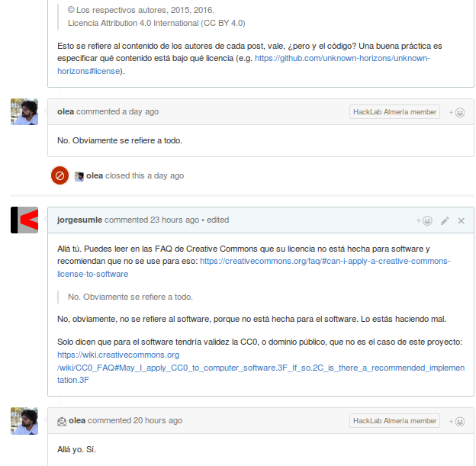Visit jorgesumle's profile via username
The image size is (476, 466).
[x=79, y=220]
